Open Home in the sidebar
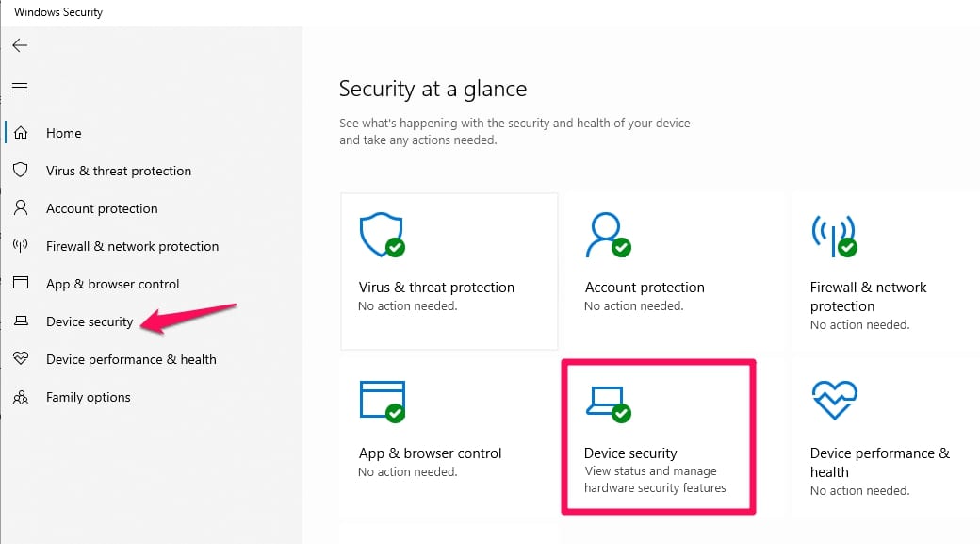This screenshot has width=980, height=544. tap(64, 133)
